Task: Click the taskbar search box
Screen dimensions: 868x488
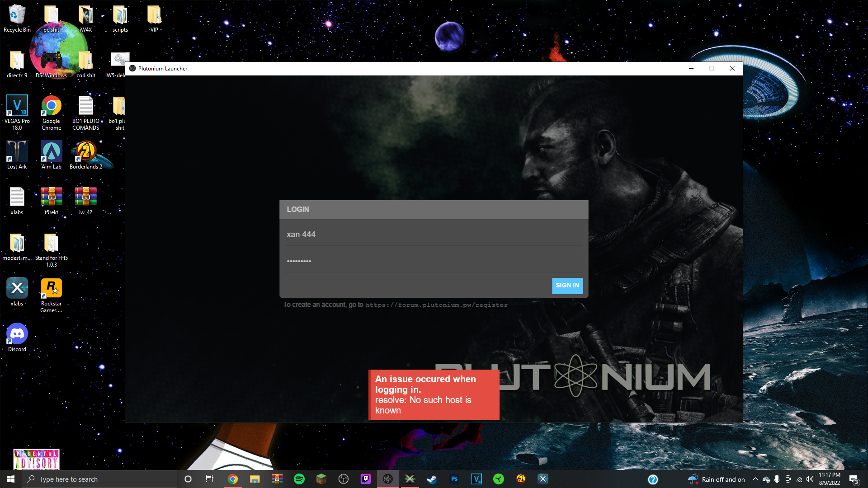Action: [99, 479]
